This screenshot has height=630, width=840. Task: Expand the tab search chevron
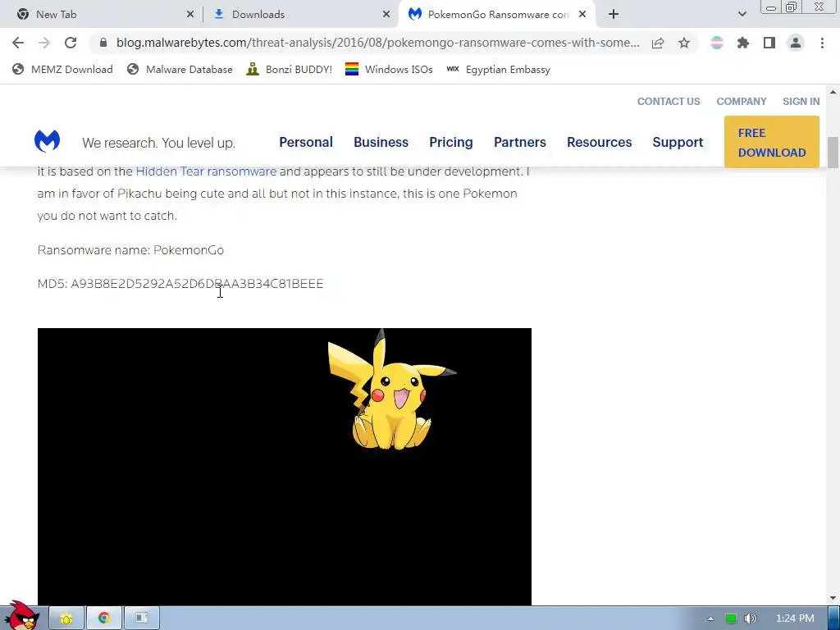(x=742, y=15)
